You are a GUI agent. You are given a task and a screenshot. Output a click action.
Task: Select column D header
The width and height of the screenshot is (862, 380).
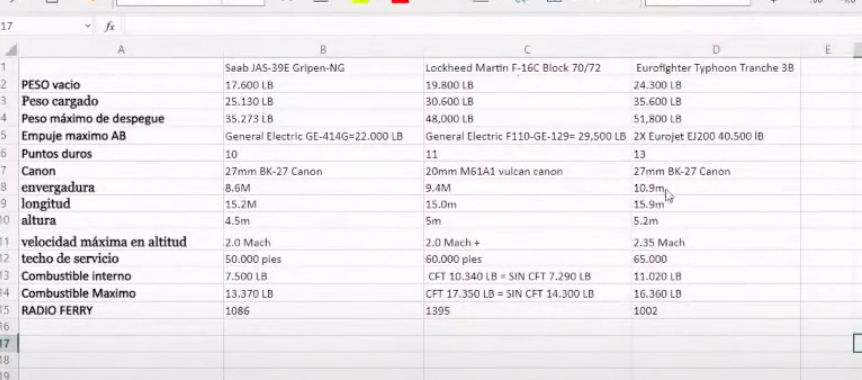point(716,50)
